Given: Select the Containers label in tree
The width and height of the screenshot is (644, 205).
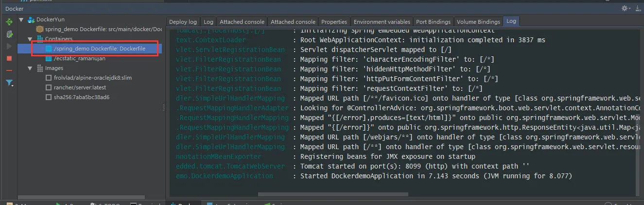Looking at the screenshot, I should pos(59,39).
